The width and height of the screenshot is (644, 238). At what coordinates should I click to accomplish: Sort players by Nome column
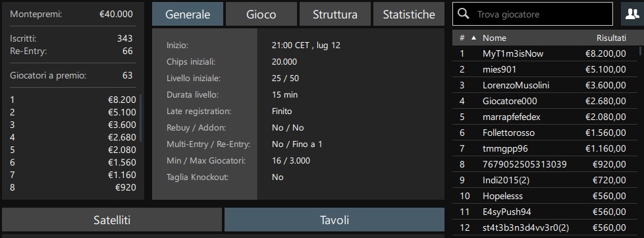coord(494,38)
